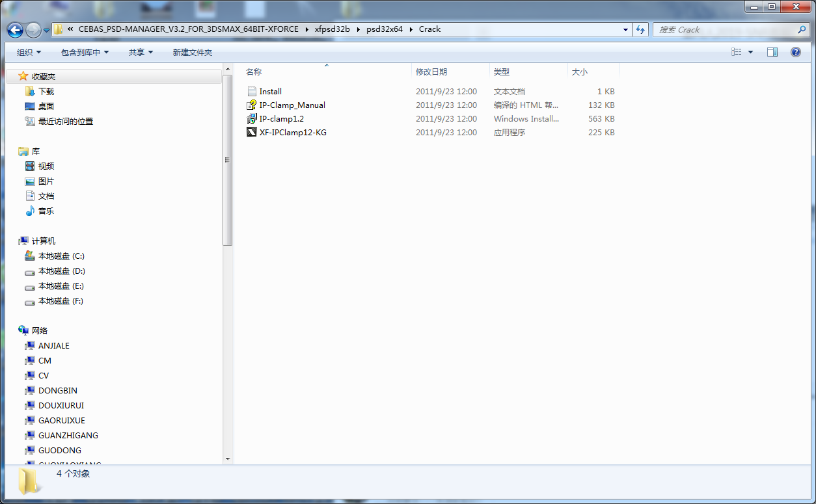The width and height of the screenshot is (816, 504).
Task: Select 本地磁盘 (E:) in navigation pane
Action: [x=61, y=285]
